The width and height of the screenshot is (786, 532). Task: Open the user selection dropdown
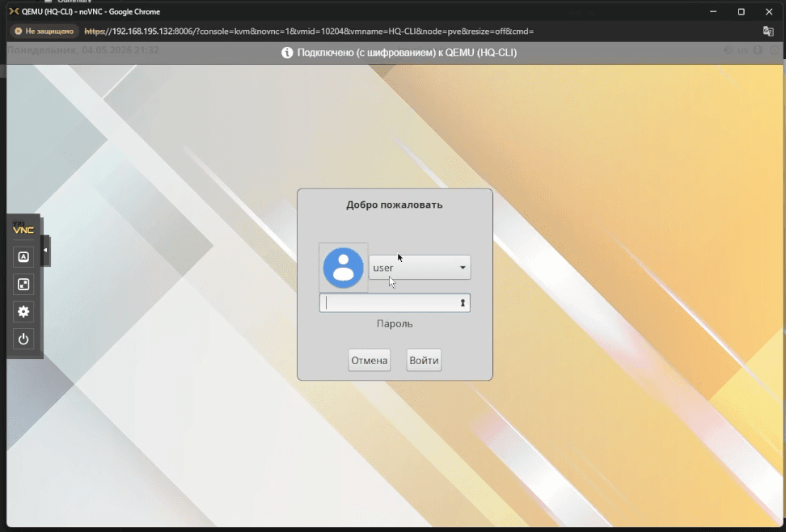420,268
